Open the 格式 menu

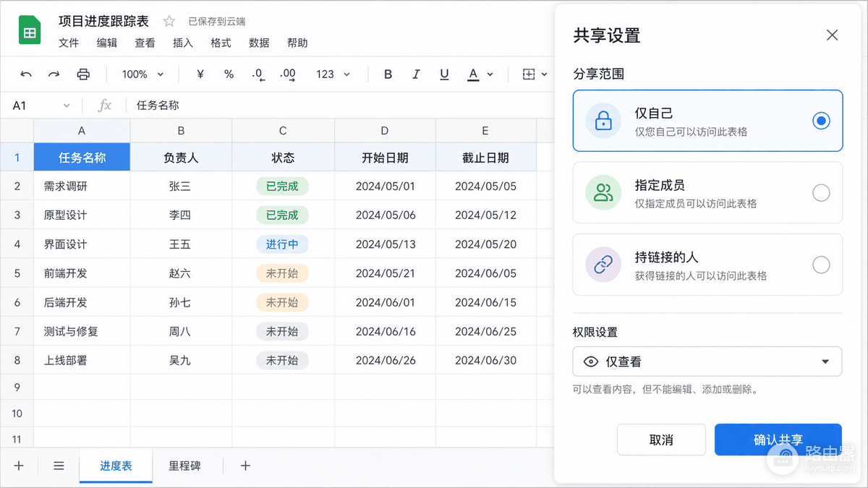[x=221, y=43]
